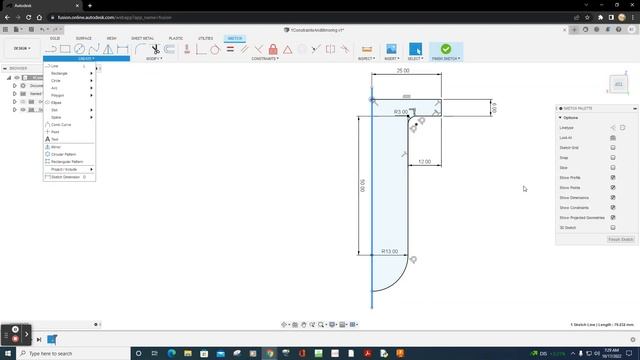Select the Sketch Dimension toolbar icon
Screen dimensions: 640x360
click(122, 49)
